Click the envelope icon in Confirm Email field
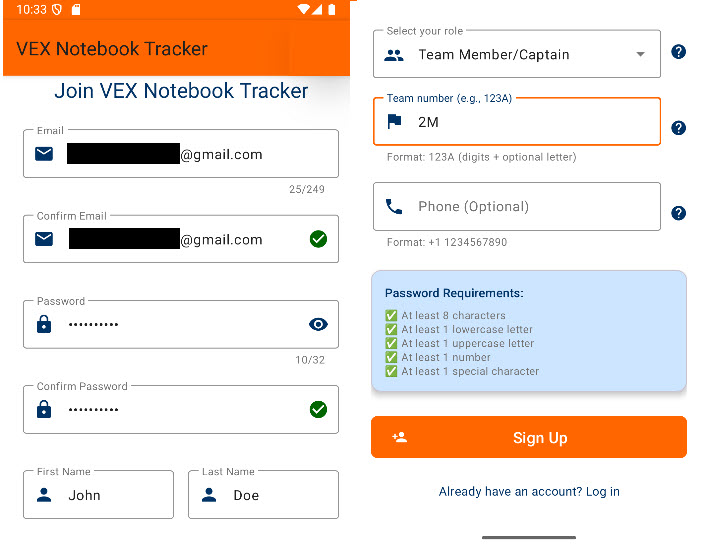 click(x=44, y=239)
